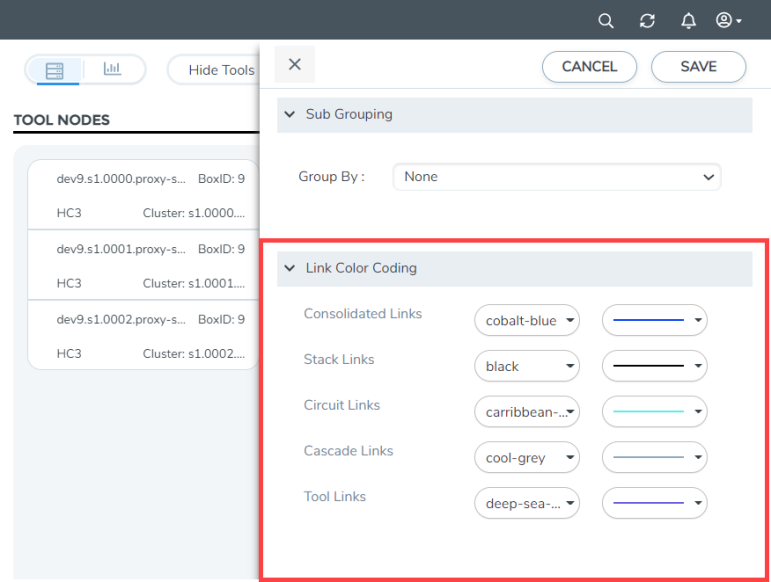Open Consolidated Links cobalt-blue color dropdown
This screenshot has width=771, height=582.
(526, 321)
